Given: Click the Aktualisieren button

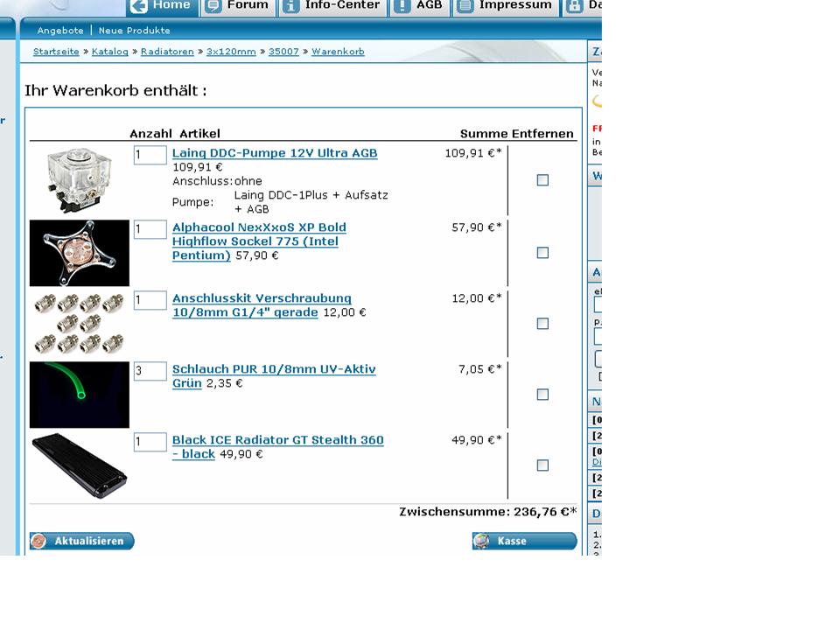Looking at the screenshot, I should [82, 541].
